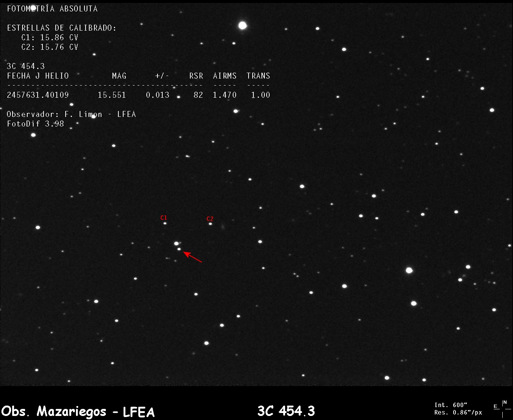This screenshot has height=420, width=513.
Task: Click the red 'C2' star label
Action: [x=210, y=219]
